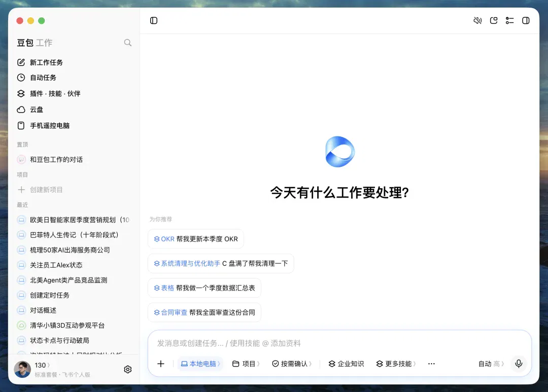Screen dimensions: 548x392
Task: Open pinned 和豆包工作的对话
Action: coord(74,159)
